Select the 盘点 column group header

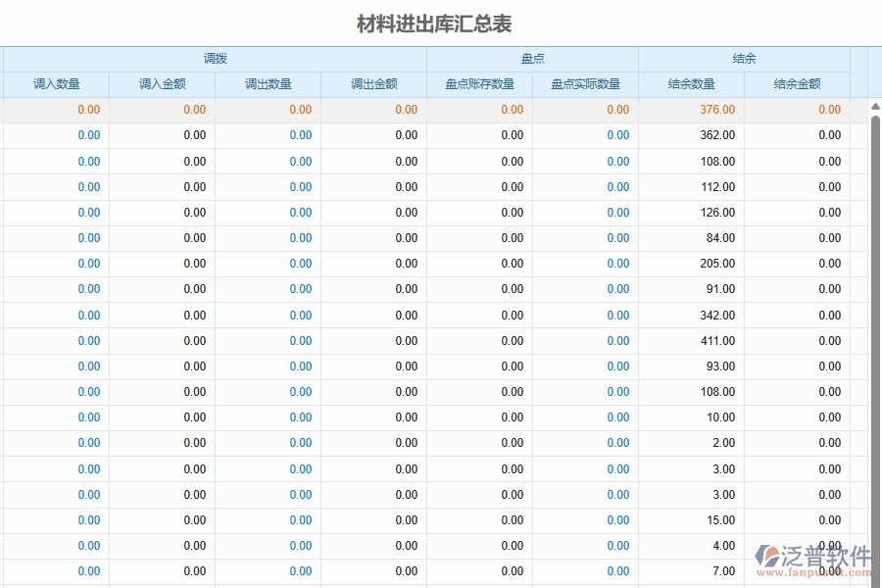pos(532,58)
